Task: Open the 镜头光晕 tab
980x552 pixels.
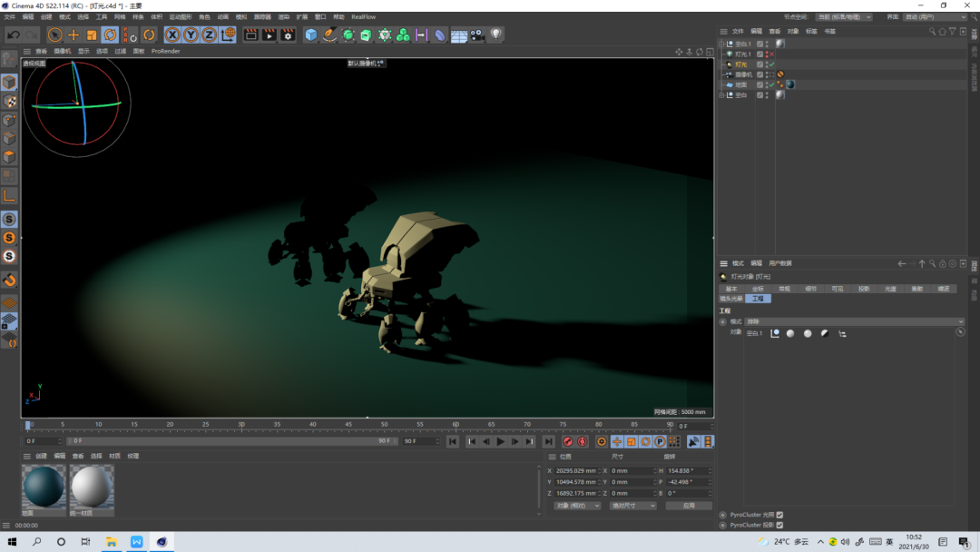Action: (731, 299)
